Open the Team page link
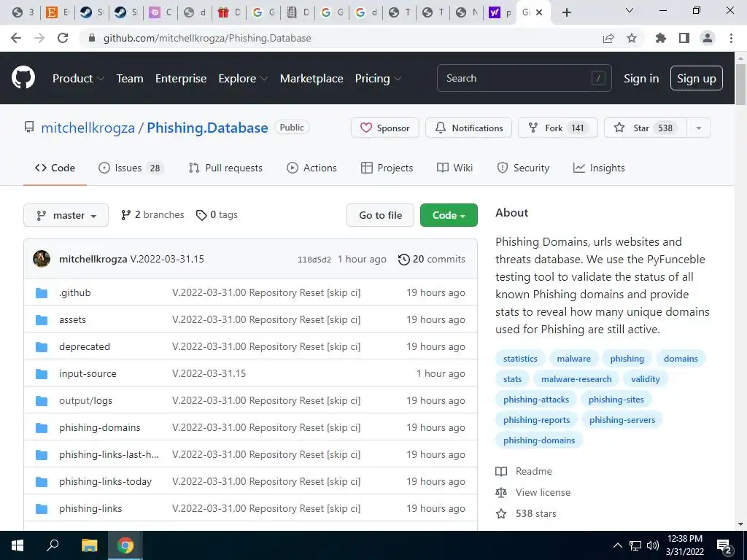The image size is (747, 560). pyautogui.click(x=130, y=78)
